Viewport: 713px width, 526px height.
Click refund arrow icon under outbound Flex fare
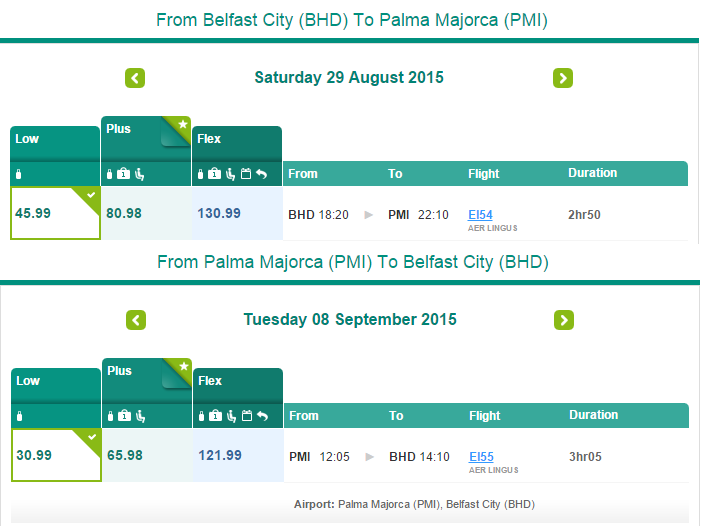tap(261, 174)
